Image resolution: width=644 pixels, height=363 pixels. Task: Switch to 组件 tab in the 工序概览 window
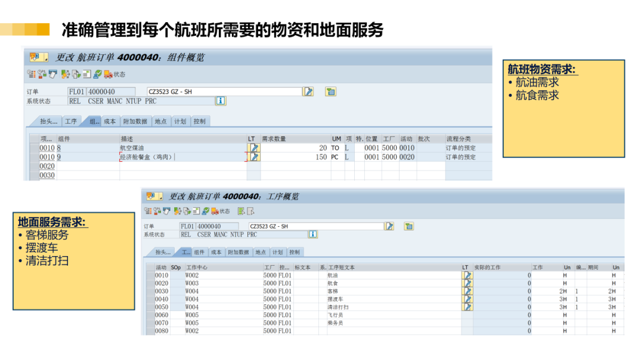tap(199, 252)
